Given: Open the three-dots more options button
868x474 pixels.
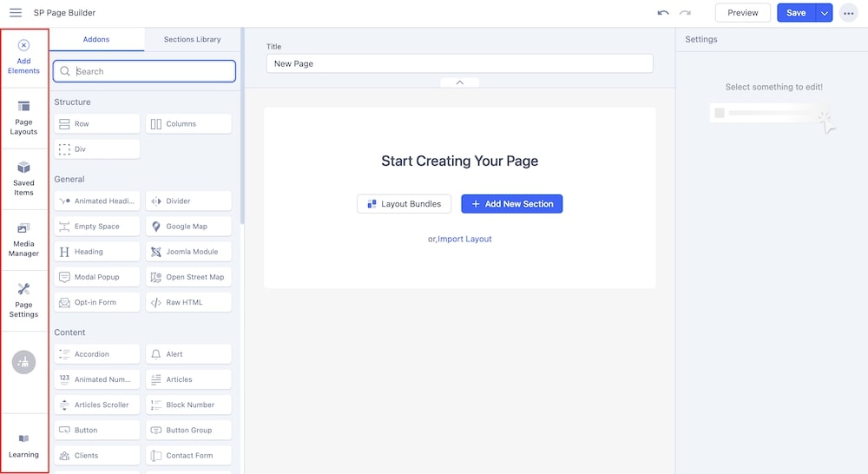Looking at the screenshot, I should pos(848,13).
